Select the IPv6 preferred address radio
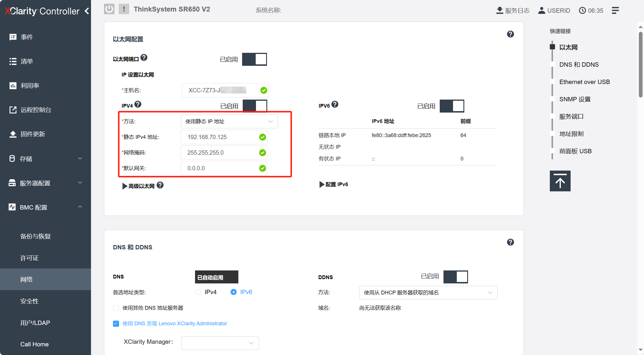The height and width of the screenshot is (355, 644). (233, 292)
